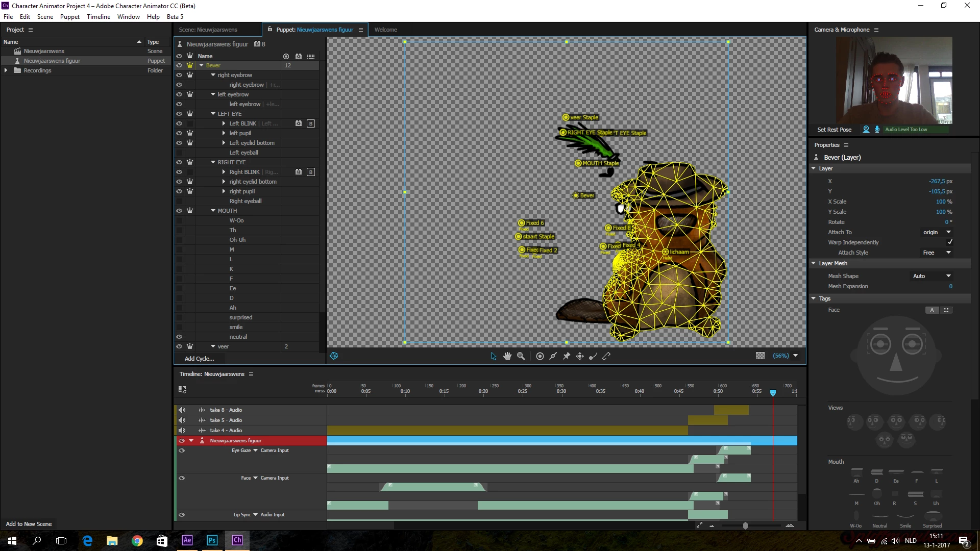Screen dimensions: 980x551
Task: Select the Draggable handle tool
Action: 580,356
